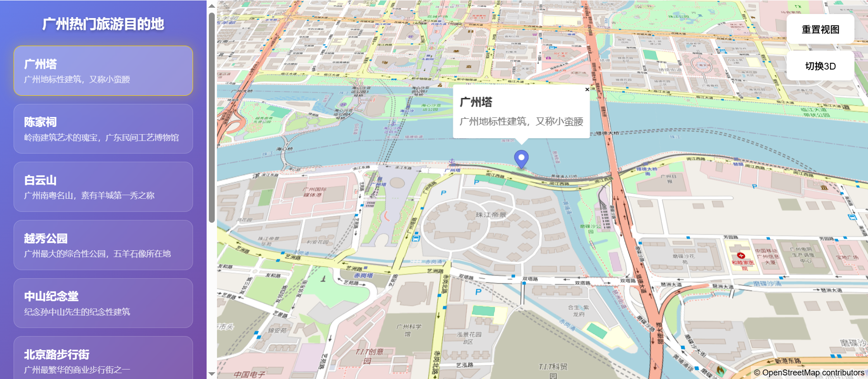
Task: Click the 广州热门旅游目的地 sidebar heading
Action: tap(103, 24)
